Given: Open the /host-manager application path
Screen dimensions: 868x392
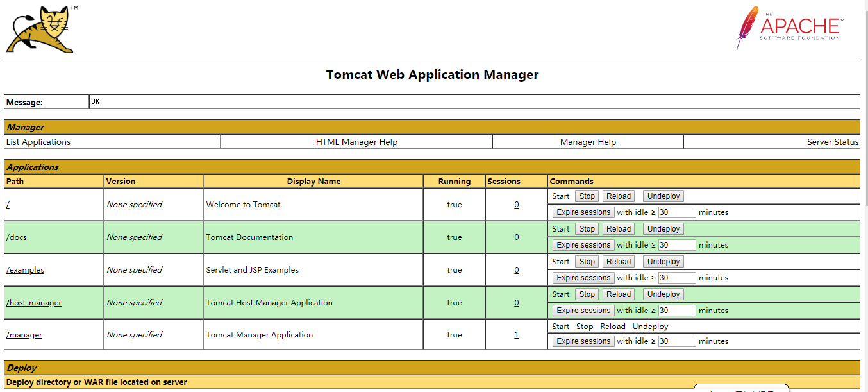Looking at the screenshot, I should pyautogui.click(x=33, y=302).
